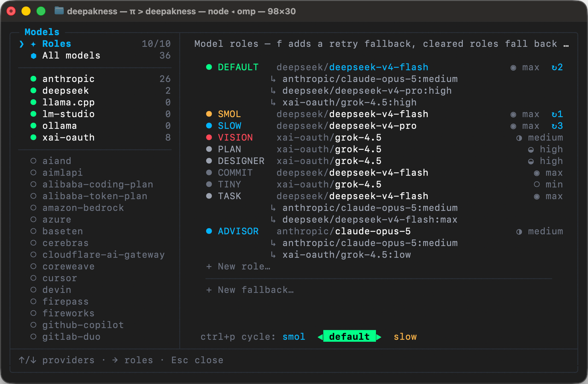The height and width of the screenshot is (384, 588).
Task: Change the max effort level for TASK
Action: (548, 196)
